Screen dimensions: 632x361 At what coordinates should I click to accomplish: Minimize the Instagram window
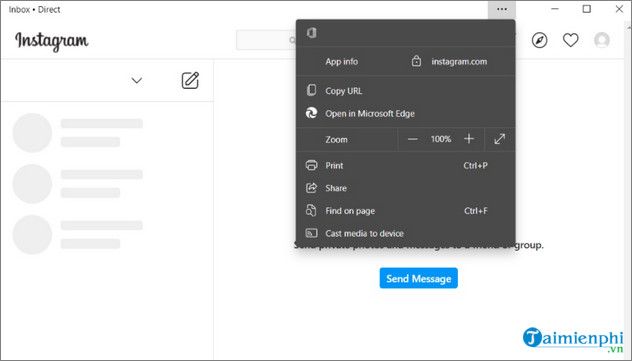click(x=555, y=9)
